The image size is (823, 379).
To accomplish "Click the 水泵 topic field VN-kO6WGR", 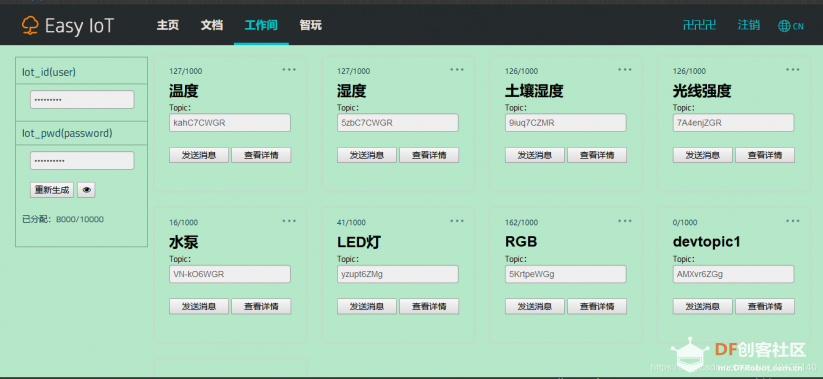I will point(230,274).
